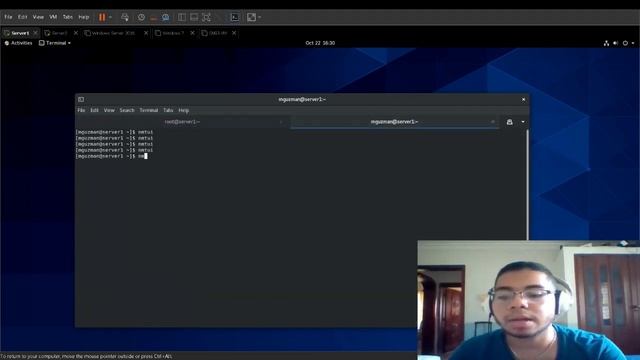Switch to the root@server1 terminal tab
Viewport: 640px width, 360px height.
182,122
